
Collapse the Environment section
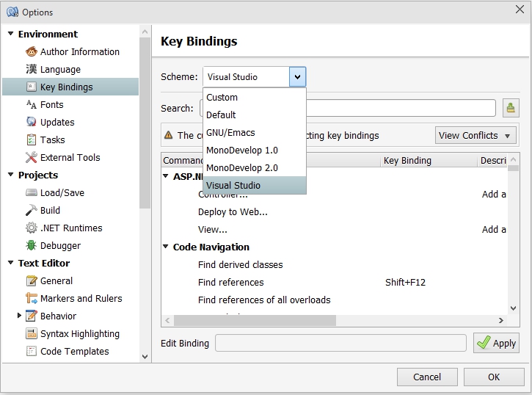pos(10,34)
